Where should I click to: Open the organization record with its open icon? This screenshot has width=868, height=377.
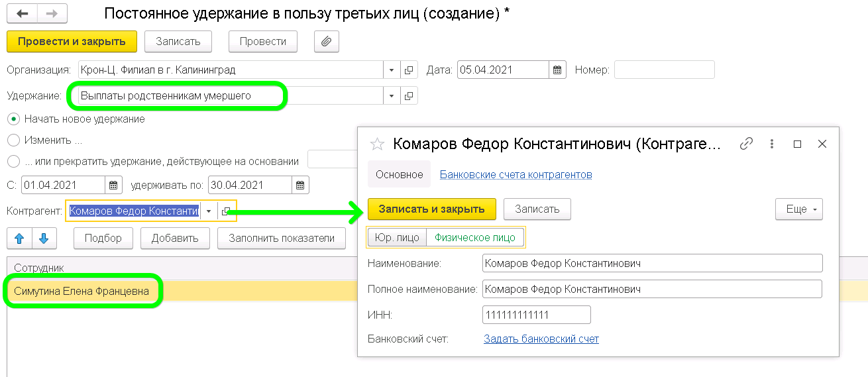click(x=409, y=70)
